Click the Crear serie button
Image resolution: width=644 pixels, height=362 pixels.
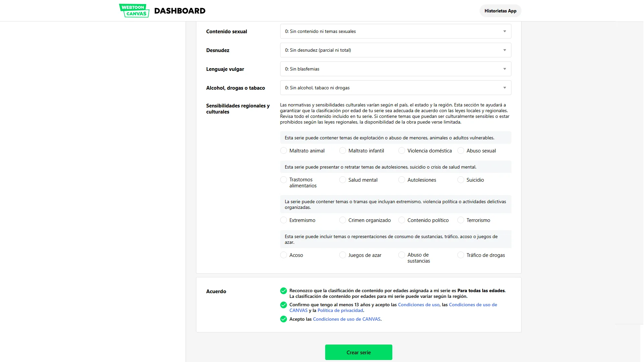(358, 352)
